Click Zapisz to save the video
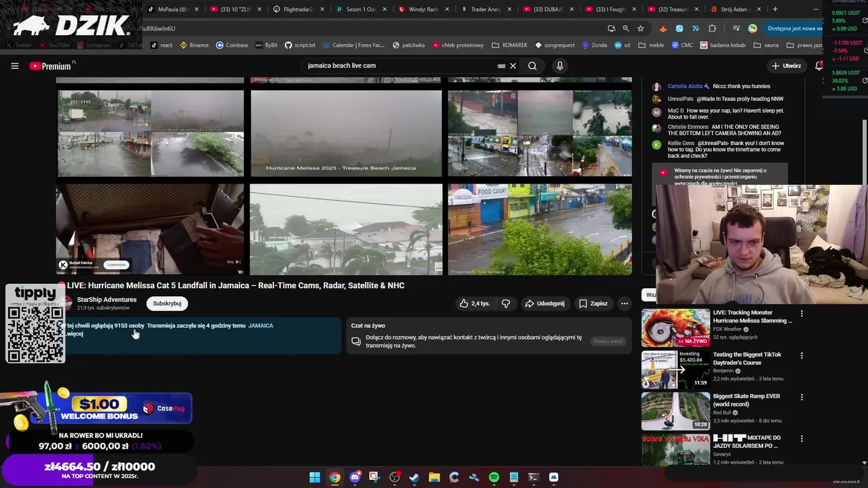This screenshot has width=868, height=488. pos(593,304)
